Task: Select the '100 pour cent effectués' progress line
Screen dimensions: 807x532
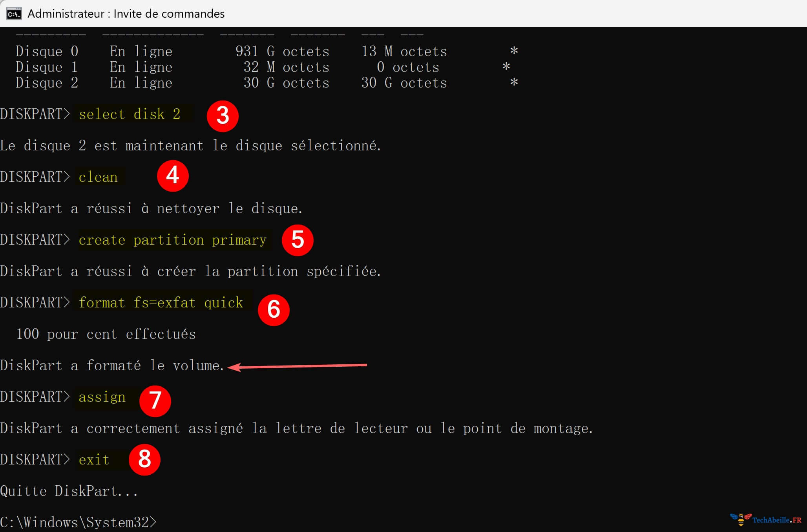Action: [106, 334]
